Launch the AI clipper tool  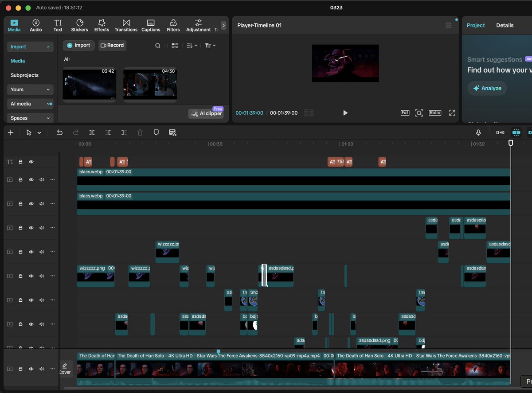tap(206, 113)
